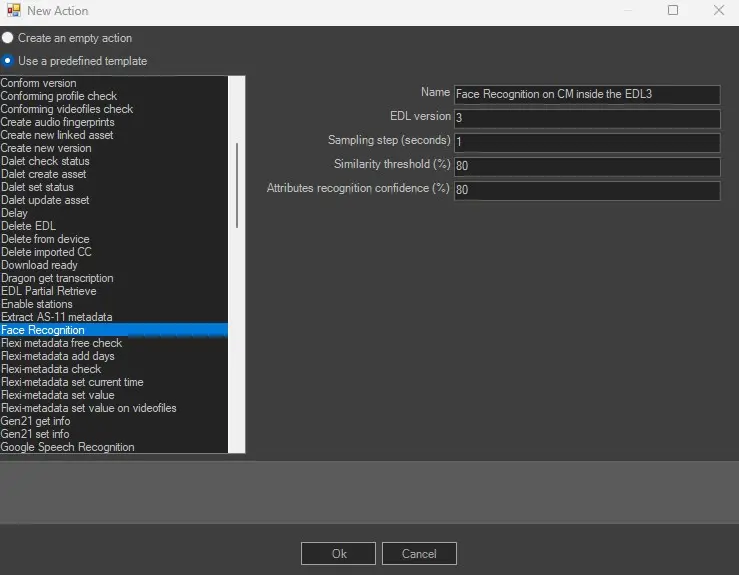
Task: Select 'Create an empty action' radio button
Action: pyautogui.click(x=8, y=38)
